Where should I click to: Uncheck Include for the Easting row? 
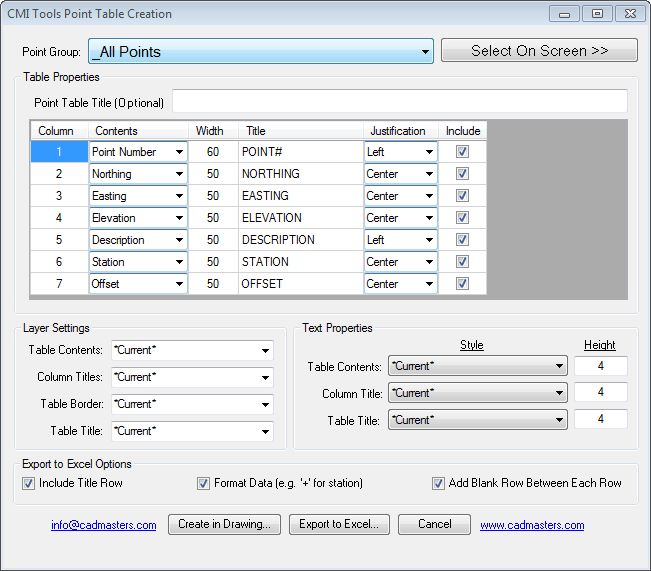coord(462,196)
